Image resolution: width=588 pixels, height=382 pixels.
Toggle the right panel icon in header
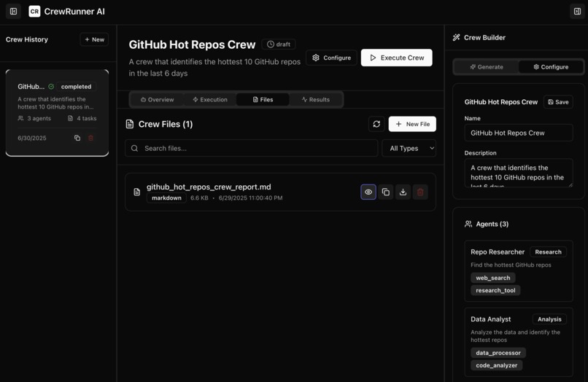[x=577, y=11]
